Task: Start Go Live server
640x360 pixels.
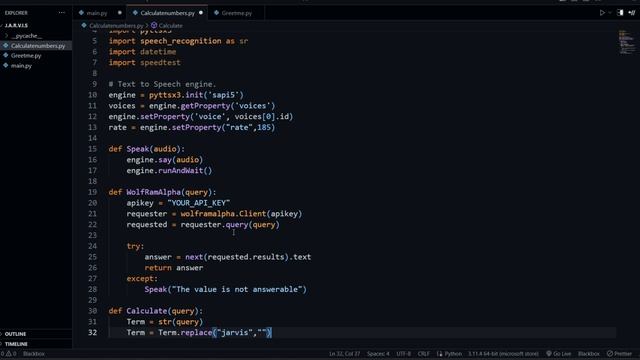Action: (558, 354)
